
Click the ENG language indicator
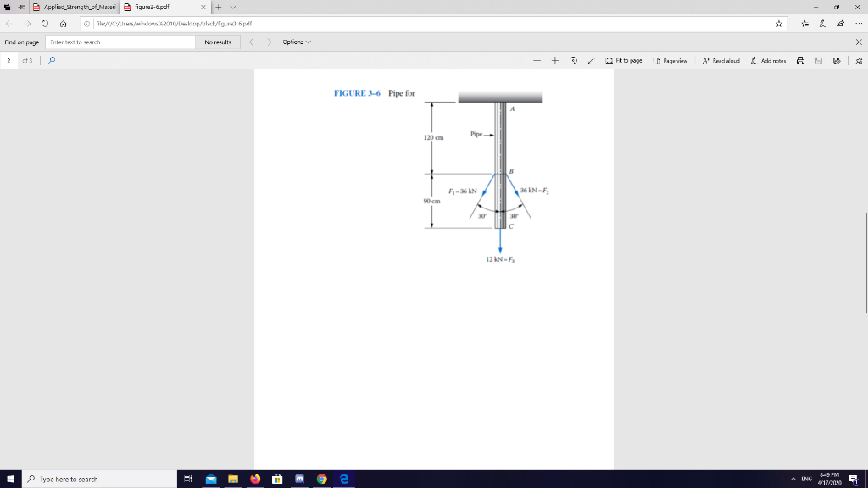pyautogui.click(x=807, y=480)
